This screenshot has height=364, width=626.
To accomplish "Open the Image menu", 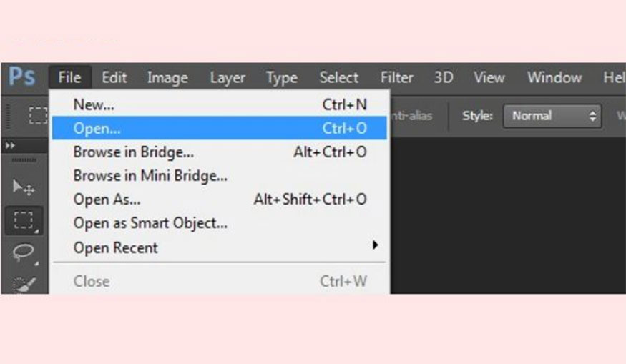I will coord(167,77).
